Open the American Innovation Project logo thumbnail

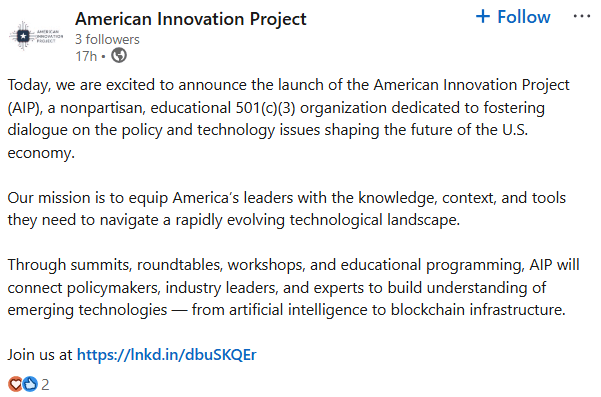[x=36, y=36]
